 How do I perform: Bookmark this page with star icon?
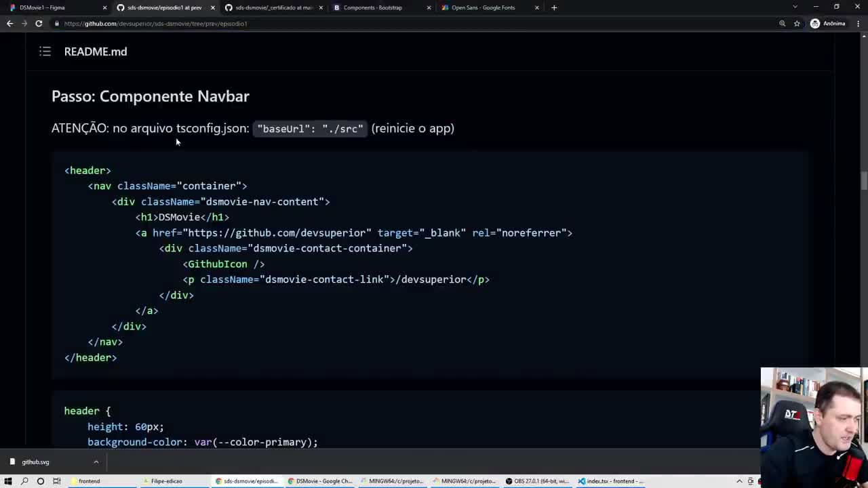tap(797, 24)
